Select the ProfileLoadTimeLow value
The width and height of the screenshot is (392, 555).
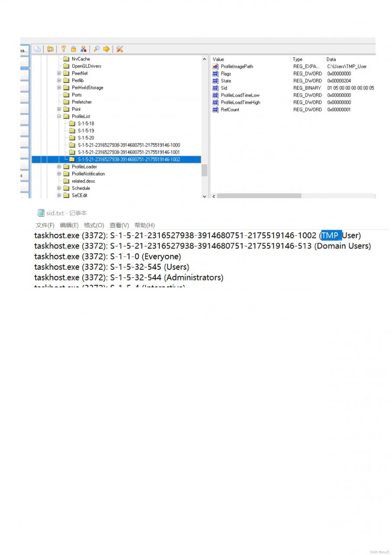[240, 95]
